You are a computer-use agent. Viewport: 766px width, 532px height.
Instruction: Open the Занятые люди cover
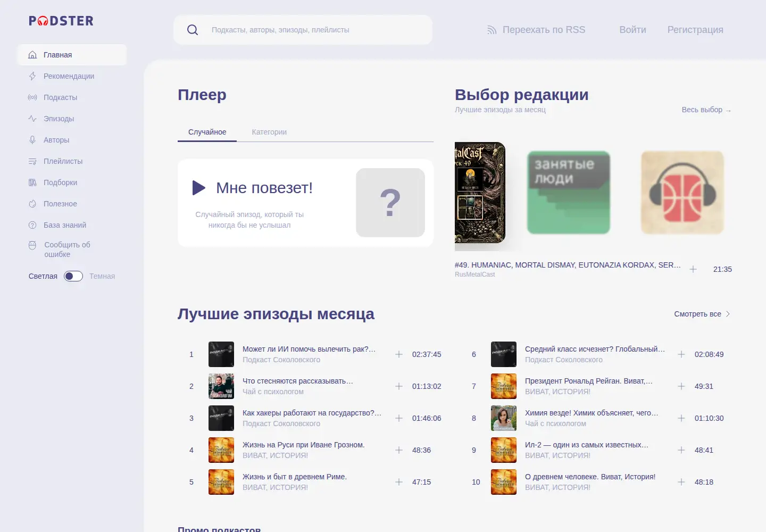[569, 193]
